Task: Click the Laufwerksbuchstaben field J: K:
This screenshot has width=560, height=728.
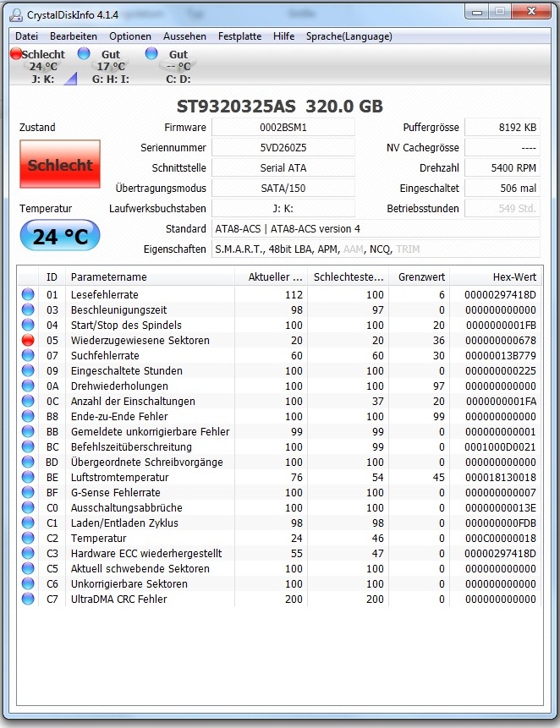Action: pos(283,209)
